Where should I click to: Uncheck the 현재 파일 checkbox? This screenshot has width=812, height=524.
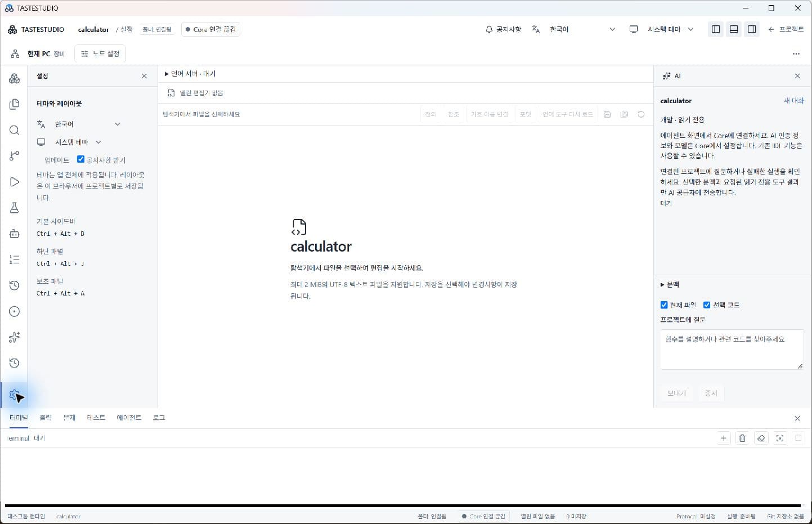[x=664, y=305]
